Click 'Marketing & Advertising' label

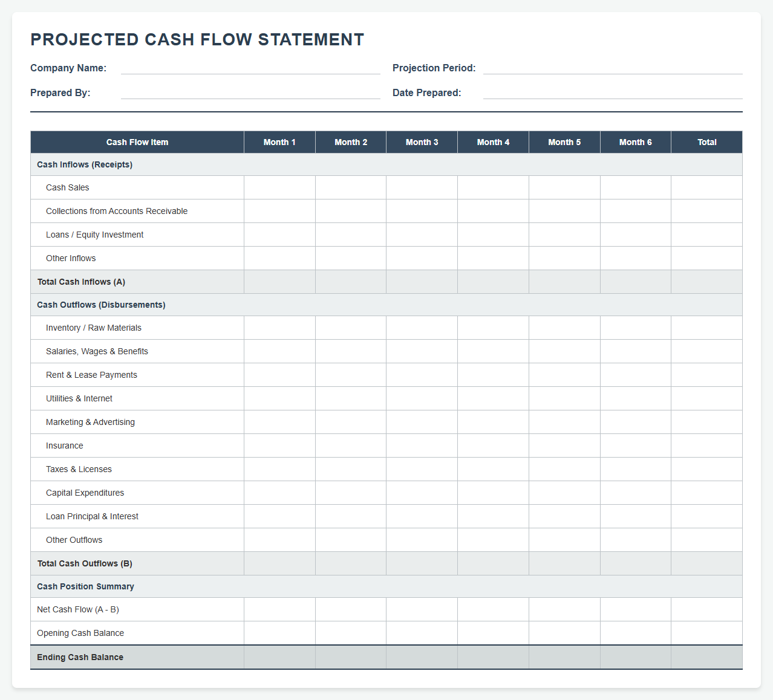click(90, 422)
